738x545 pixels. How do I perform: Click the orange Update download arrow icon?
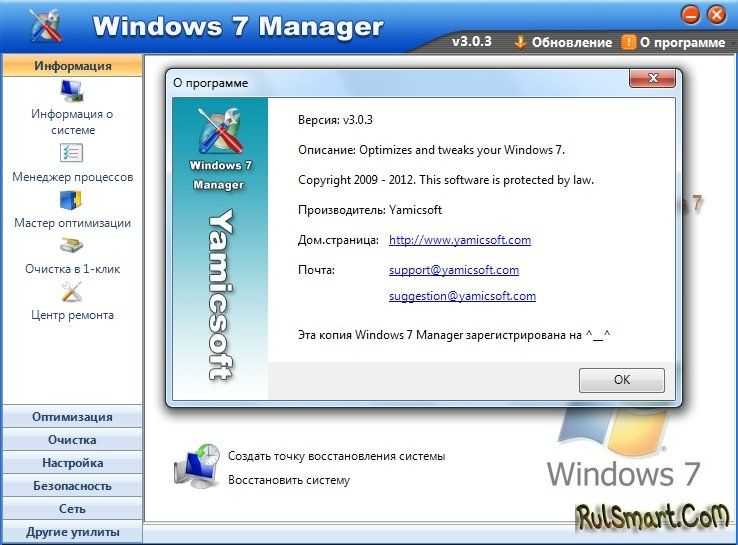[x=520, y=42]
